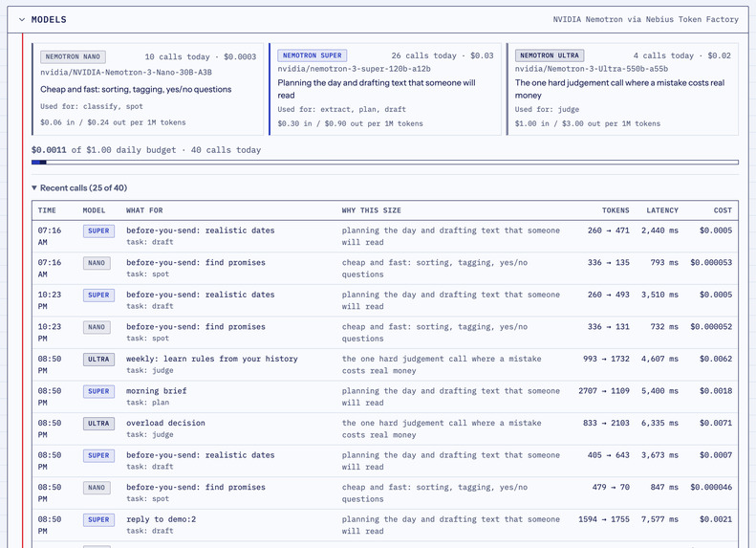Click '$1.00 in / $3.00 out' pricing text

tap(587, 123)
